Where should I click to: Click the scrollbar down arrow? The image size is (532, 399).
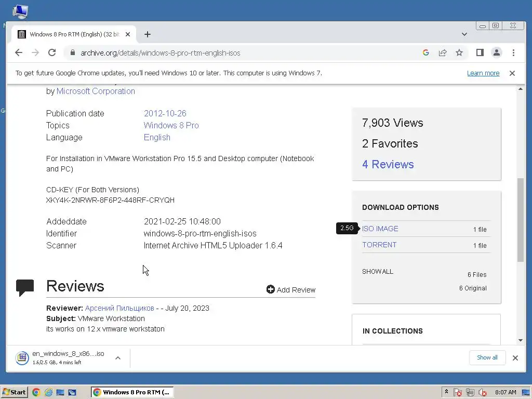click(x=521, y=340)
